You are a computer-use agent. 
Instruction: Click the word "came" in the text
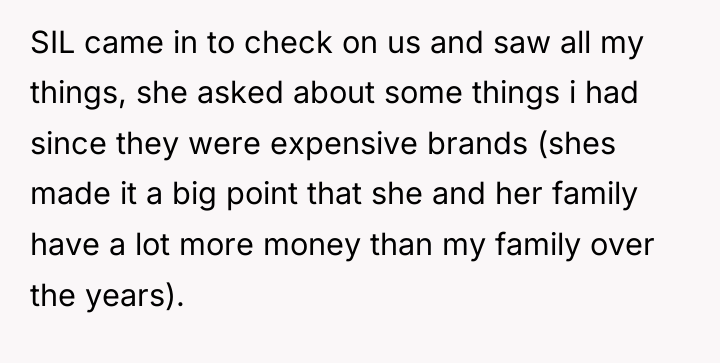click(x=124, y=45)
